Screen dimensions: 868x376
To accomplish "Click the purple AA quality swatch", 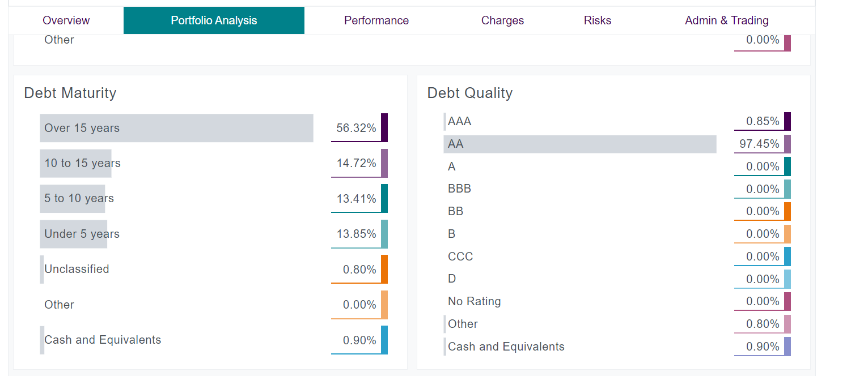I will tap(787, 144).
